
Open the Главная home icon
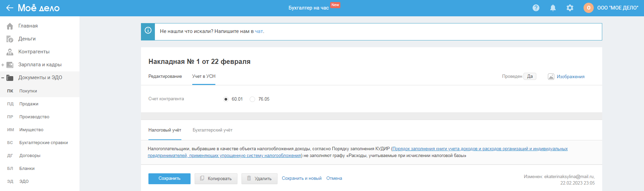coord(10,26)
